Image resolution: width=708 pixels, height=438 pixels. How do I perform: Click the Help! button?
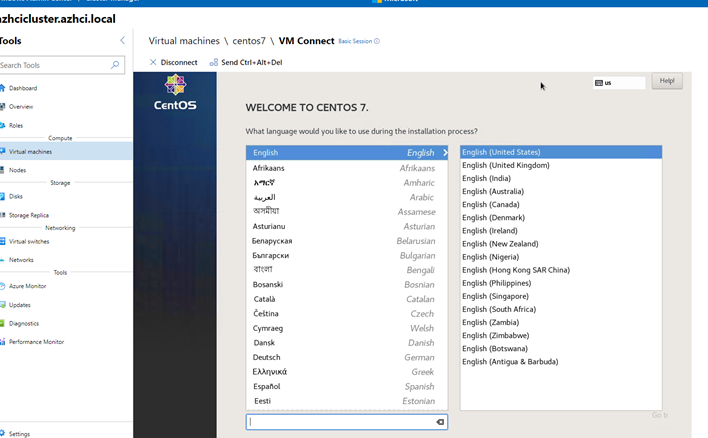[x=667, y=81]
